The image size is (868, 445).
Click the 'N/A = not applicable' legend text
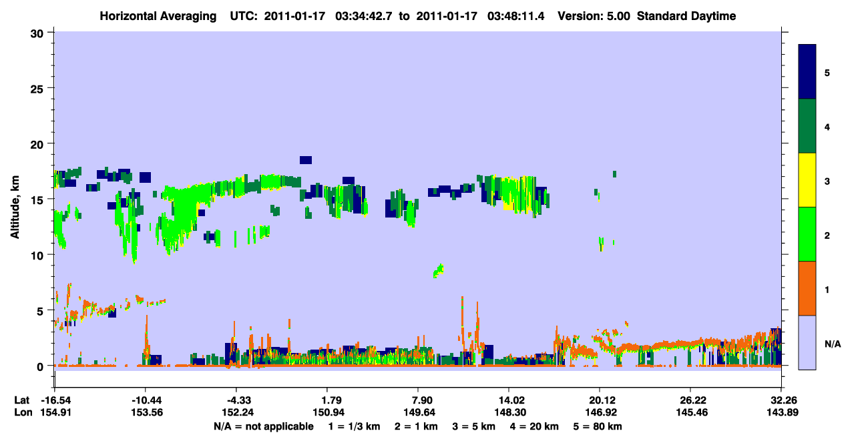point(264,426)
